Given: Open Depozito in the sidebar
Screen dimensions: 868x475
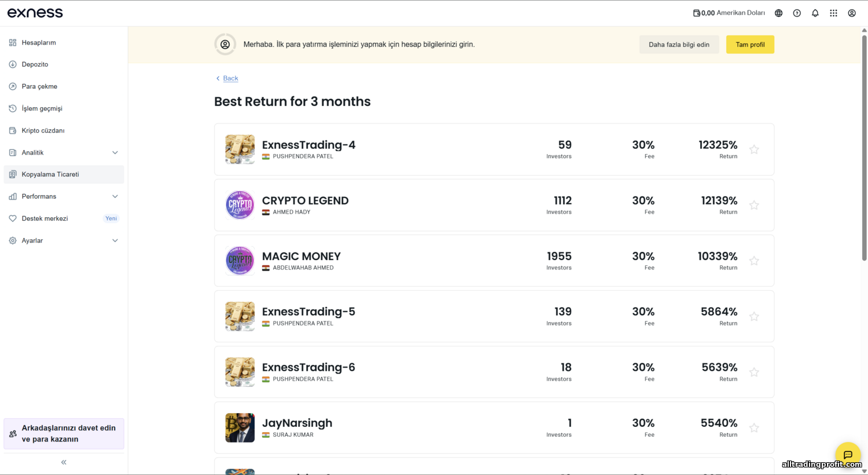Looking at the screenshot, I should click(x=35, y=64).
